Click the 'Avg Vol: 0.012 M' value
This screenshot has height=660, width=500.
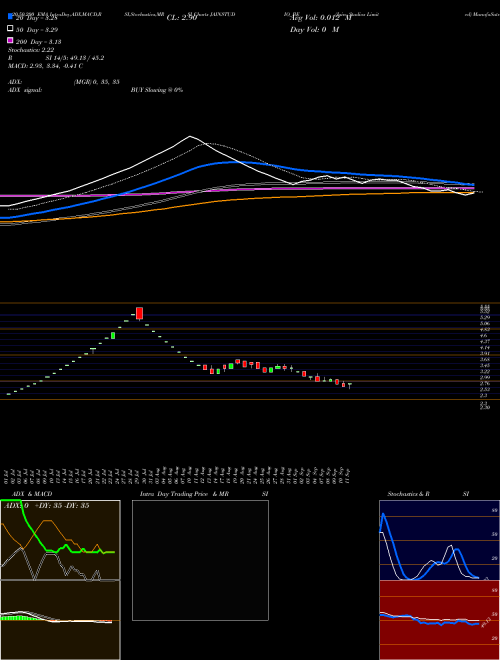click(x=321, y=18)
